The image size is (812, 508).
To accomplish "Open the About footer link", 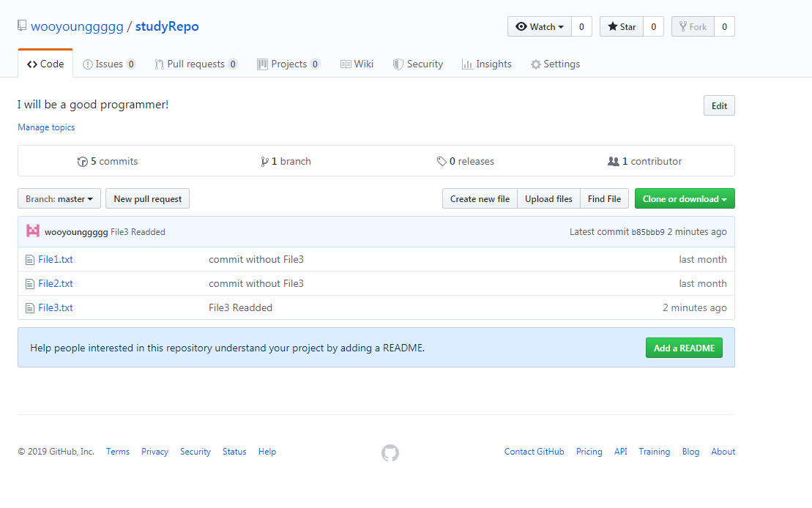I will (x=723, y=452).
